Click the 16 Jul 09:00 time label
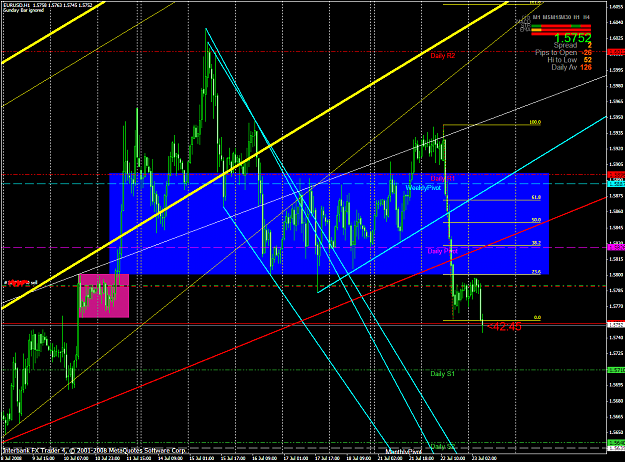Screen dimensions: 625x462 pyautogui.click(x=265, y=458)
